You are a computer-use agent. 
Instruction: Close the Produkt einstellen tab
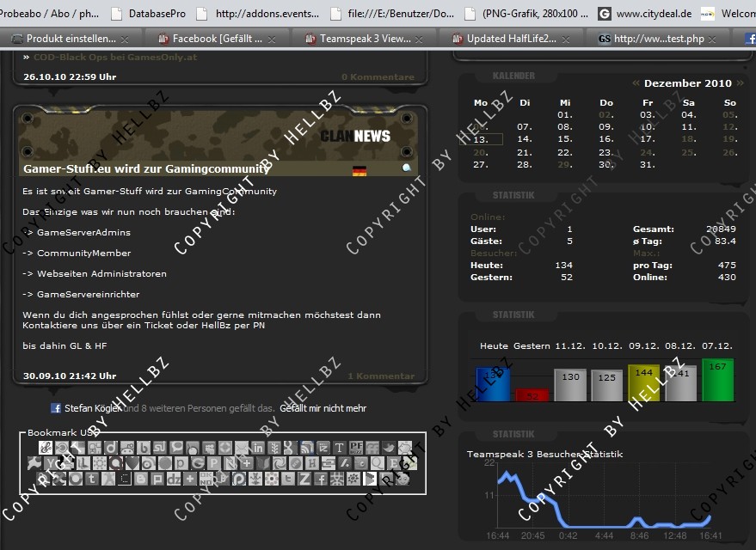pyautogui.click(x=125, y=40)
